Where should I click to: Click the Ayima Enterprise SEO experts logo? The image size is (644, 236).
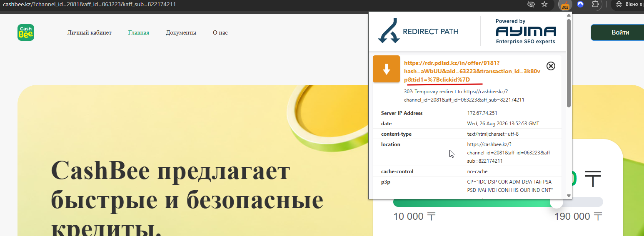526,31
